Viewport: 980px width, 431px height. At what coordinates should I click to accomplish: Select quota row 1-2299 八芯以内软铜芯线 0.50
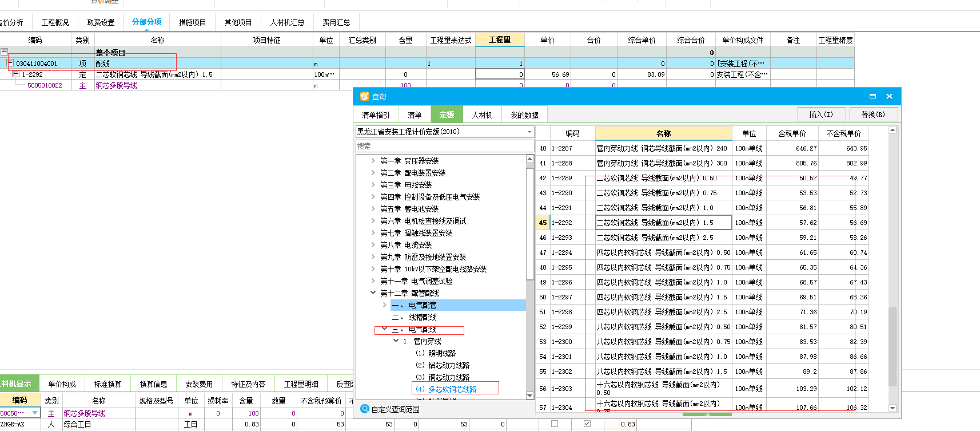[x=702, y=327]
